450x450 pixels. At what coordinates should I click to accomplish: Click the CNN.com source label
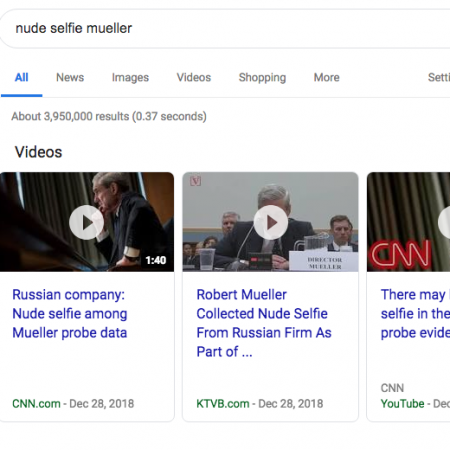[36, 404]
